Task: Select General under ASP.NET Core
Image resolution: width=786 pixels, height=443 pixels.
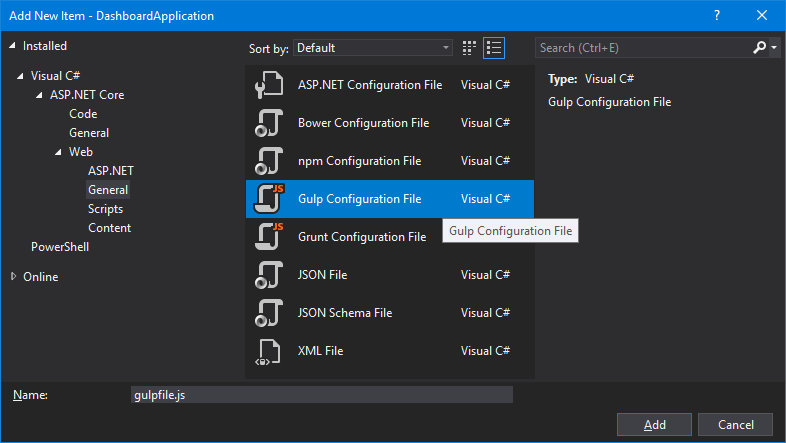Action: coord(89,133)
